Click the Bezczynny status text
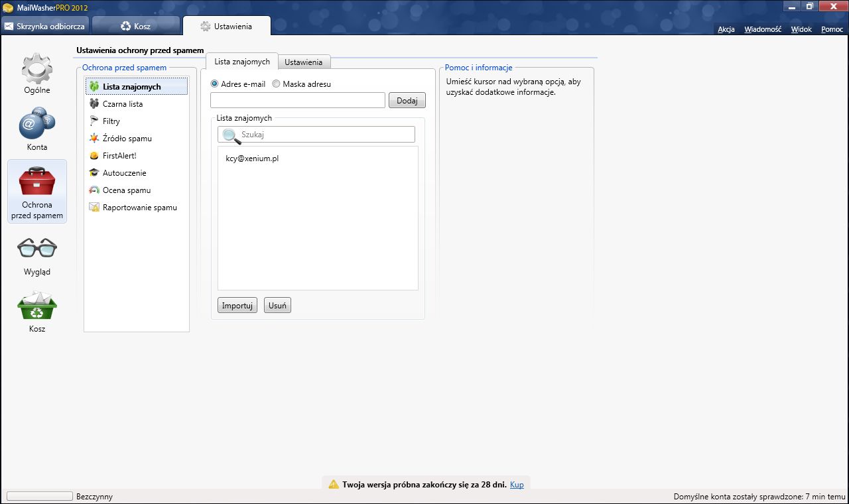 click(x=95, y=496)
